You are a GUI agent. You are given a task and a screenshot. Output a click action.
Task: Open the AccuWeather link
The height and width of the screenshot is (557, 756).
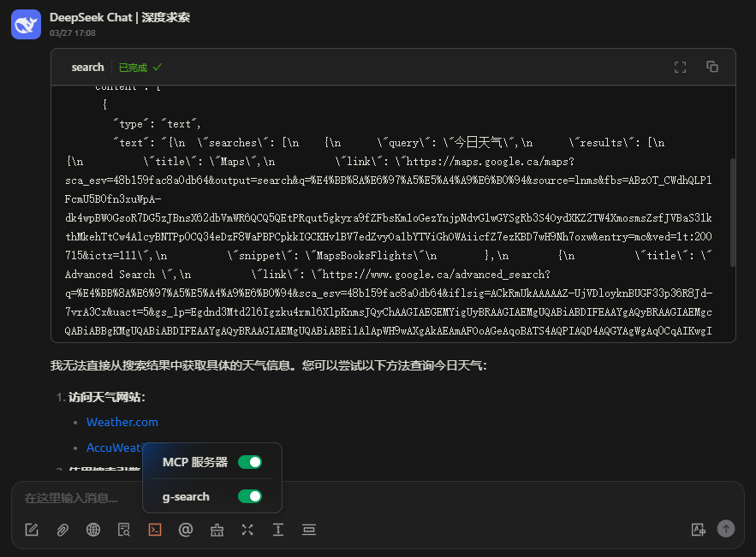click(114, 447)
